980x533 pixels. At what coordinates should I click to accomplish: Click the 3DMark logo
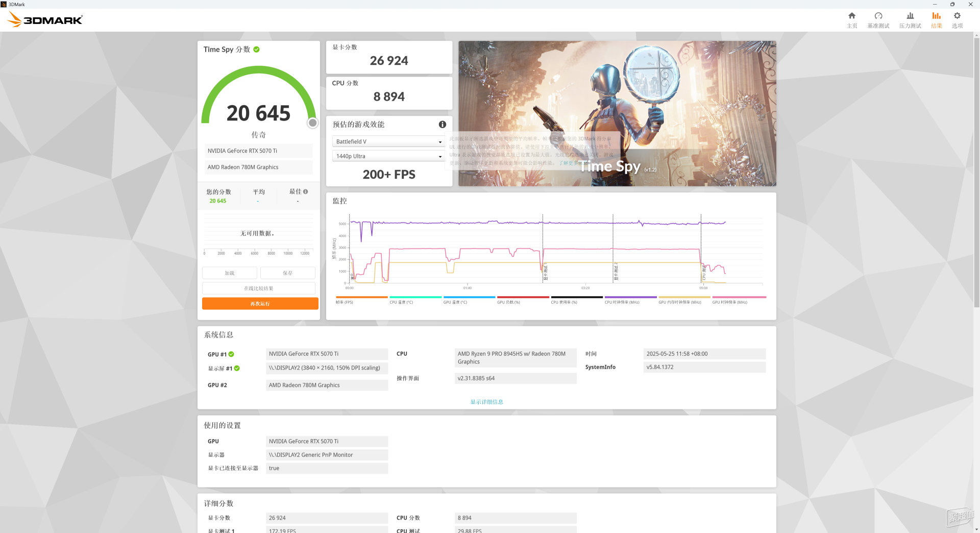click(45, 20)
